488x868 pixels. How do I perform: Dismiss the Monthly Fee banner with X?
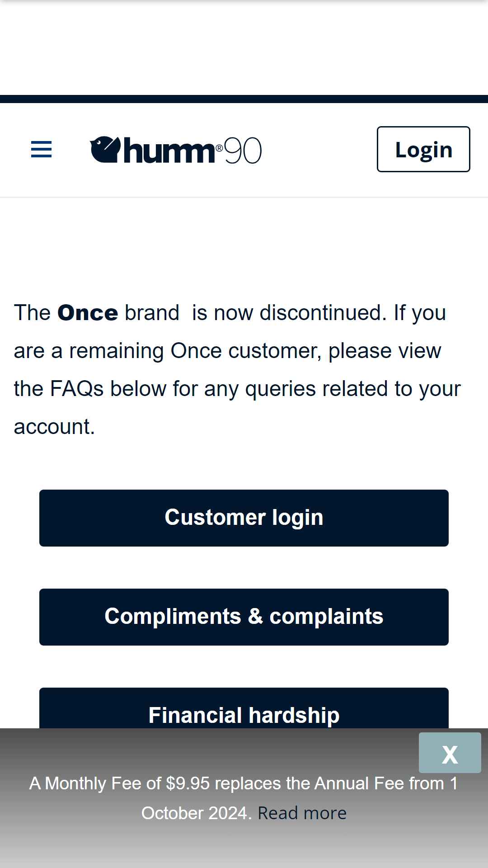(x=450, y=753)
